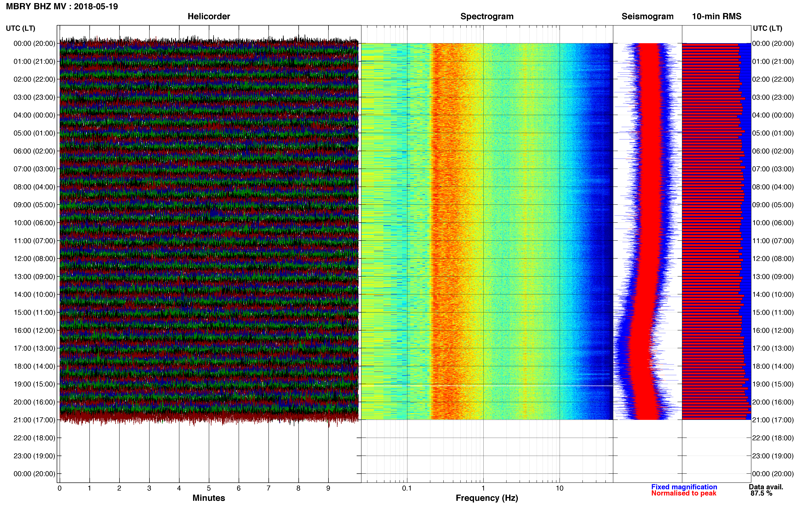The image size is (812, 508).
Task: Click minute tick label '5' on helicorder
Action: tap(209, 488)
